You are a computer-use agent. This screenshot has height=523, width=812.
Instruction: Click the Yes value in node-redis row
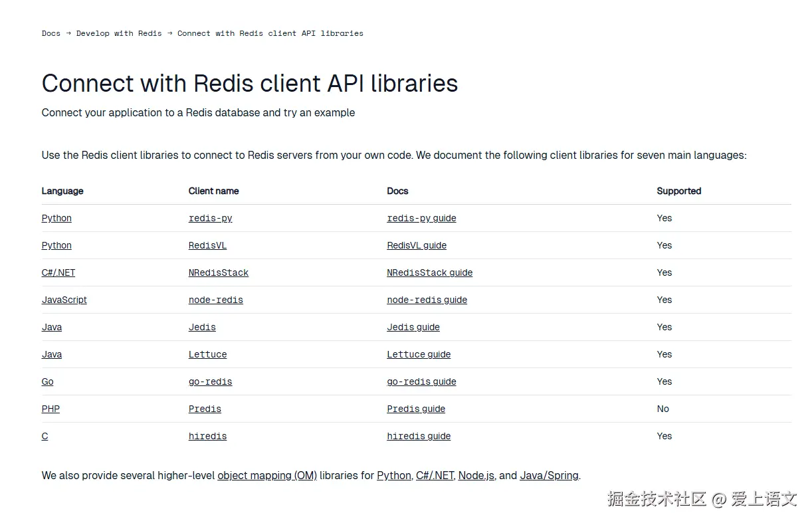tap(664, 300)
